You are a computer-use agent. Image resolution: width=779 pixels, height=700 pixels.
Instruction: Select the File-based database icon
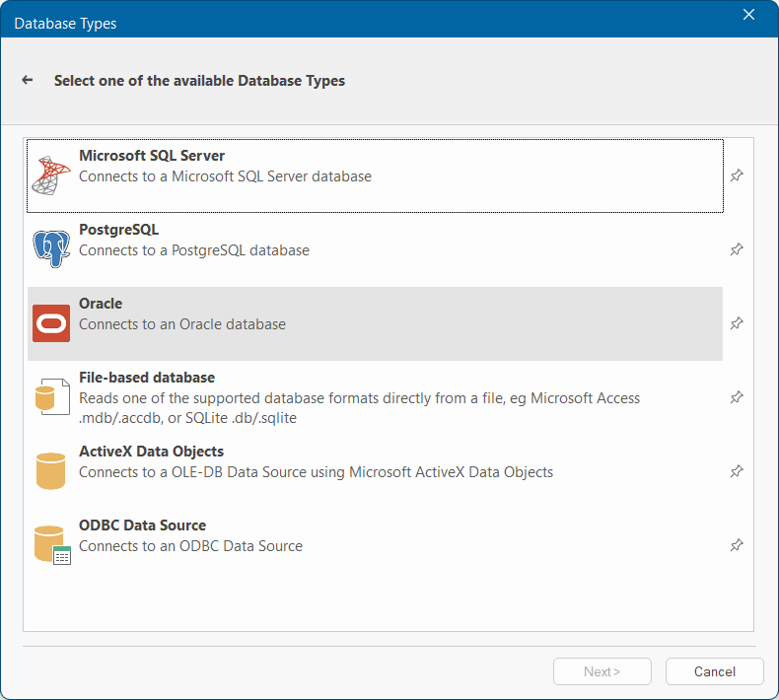[52, 396]
